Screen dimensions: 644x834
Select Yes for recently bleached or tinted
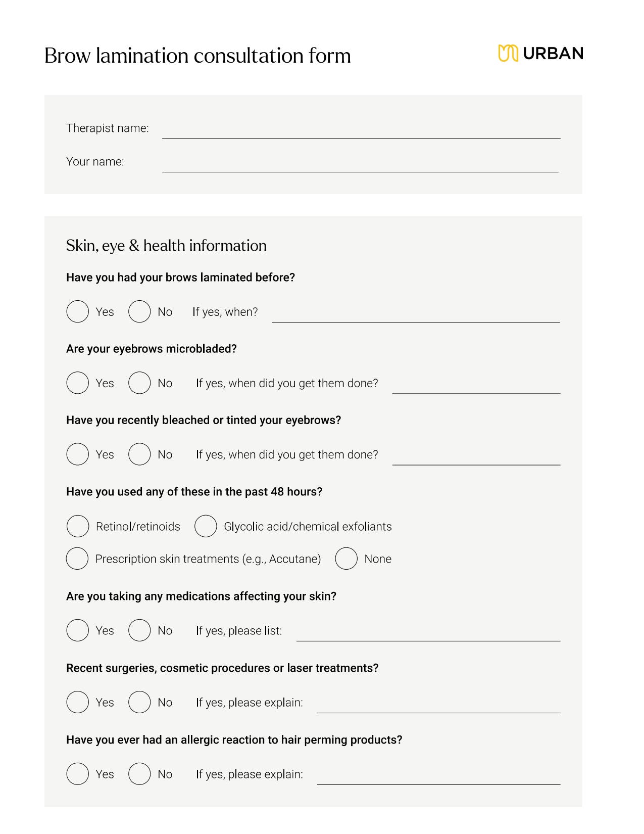pos(78,454)
